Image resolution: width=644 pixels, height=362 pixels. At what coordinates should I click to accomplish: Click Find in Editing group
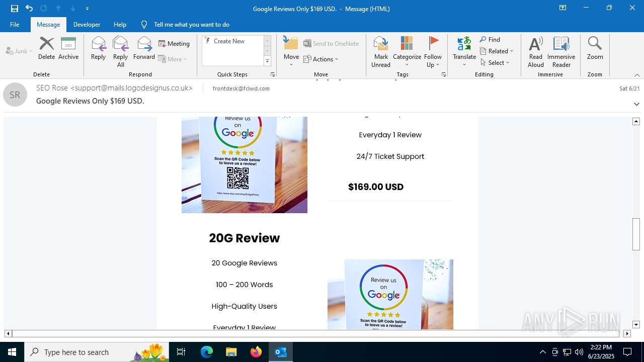[490, 40]
